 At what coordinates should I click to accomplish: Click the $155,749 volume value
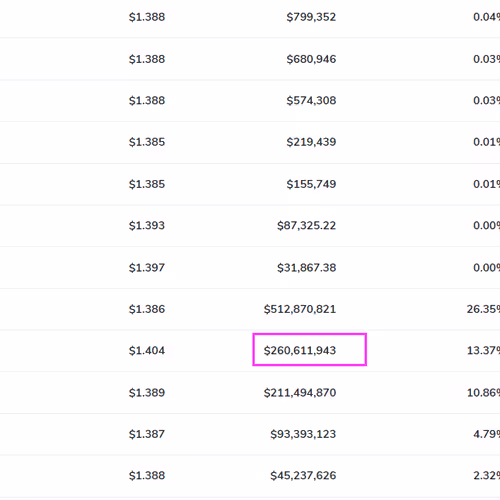click(x=311, y=184)
